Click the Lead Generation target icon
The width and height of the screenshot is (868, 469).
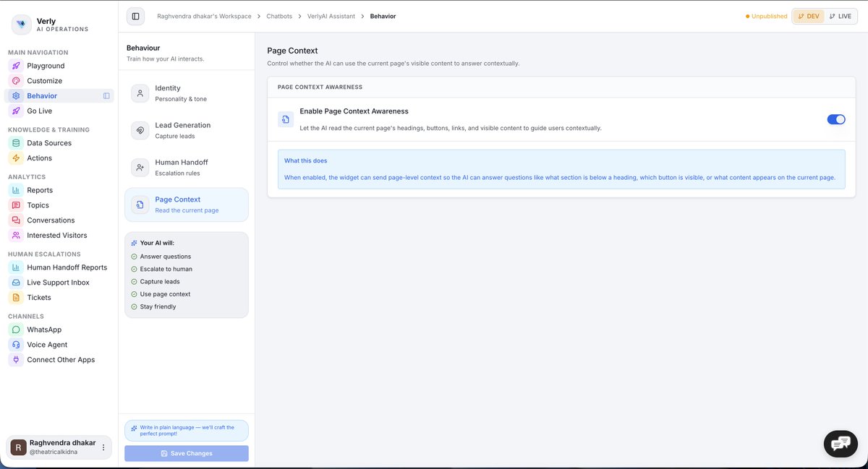click(x=140, y=130)
